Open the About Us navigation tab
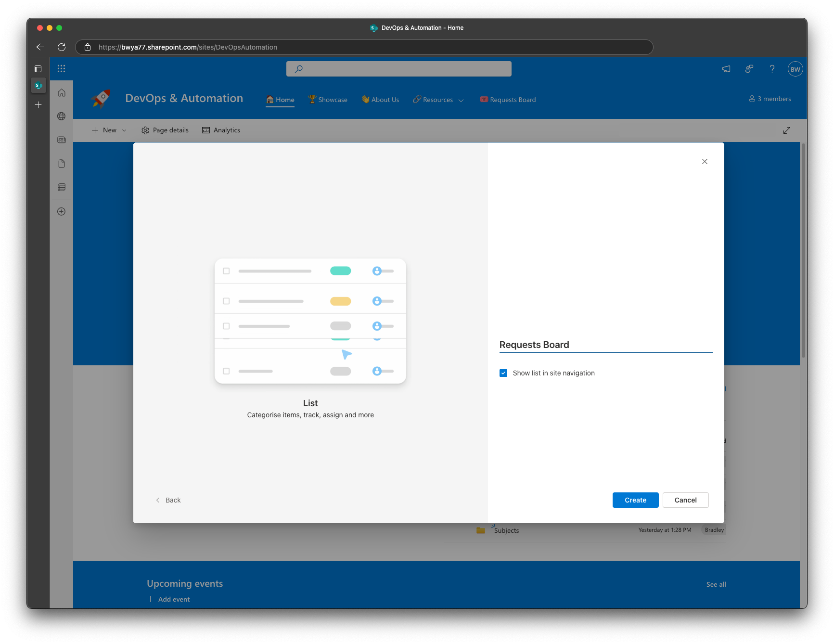 click(381, 100)
